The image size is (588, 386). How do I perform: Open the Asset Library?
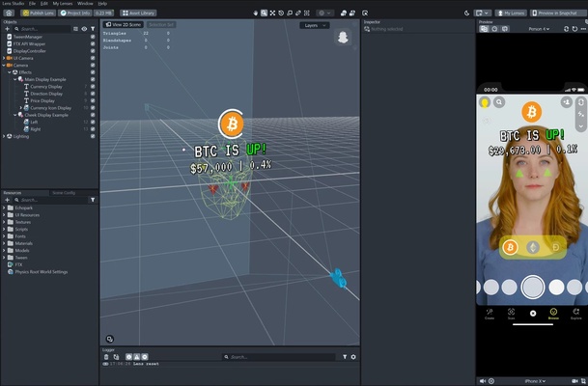138,14
